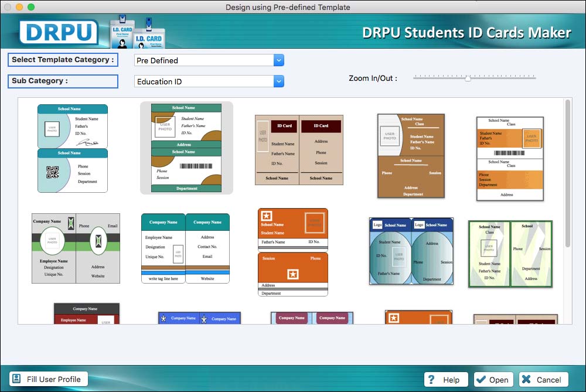Viewport: 586px width, 392px height.
Task: Click the Fill User Profile button
Action: coord(48,379)
